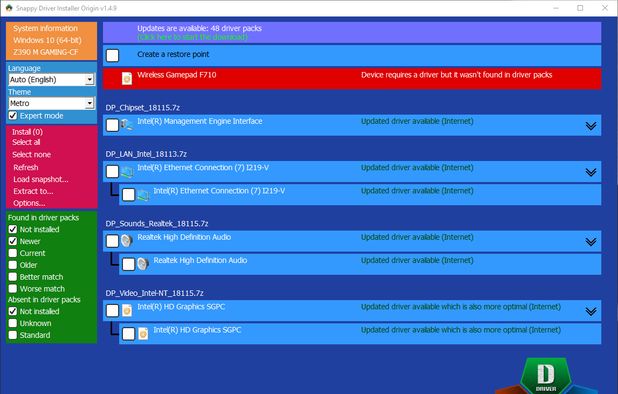
Task: Enable the Better match filter
Action: tap(13, 277)
